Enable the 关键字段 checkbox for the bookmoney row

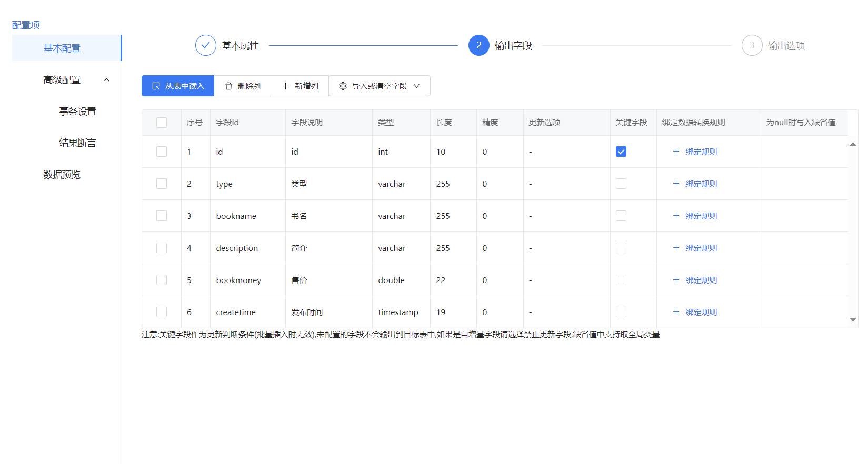click(621, 280)
